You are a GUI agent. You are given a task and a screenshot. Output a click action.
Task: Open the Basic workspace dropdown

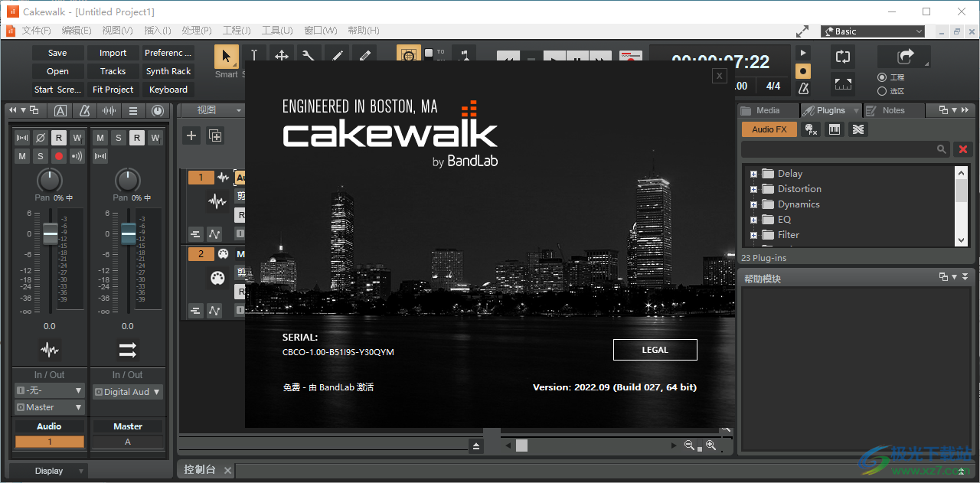[x=873, y=31]
